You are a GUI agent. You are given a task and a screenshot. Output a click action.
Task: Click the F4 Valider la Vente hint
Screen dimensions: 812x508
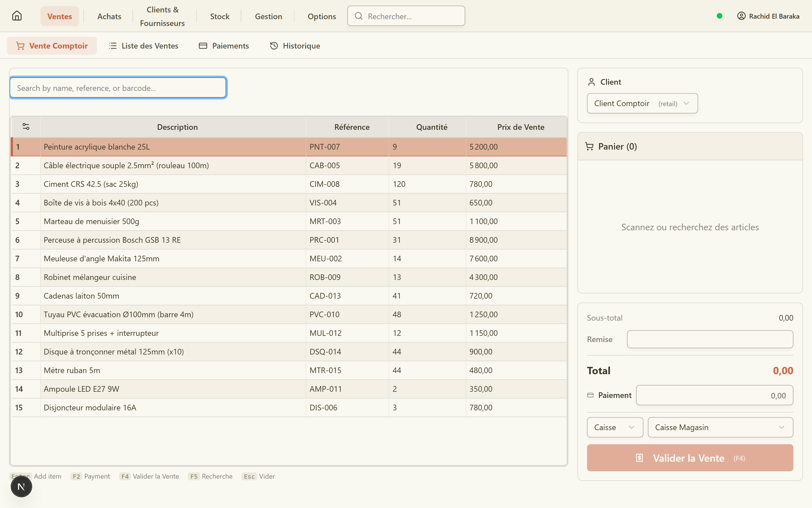pos(149,476)
